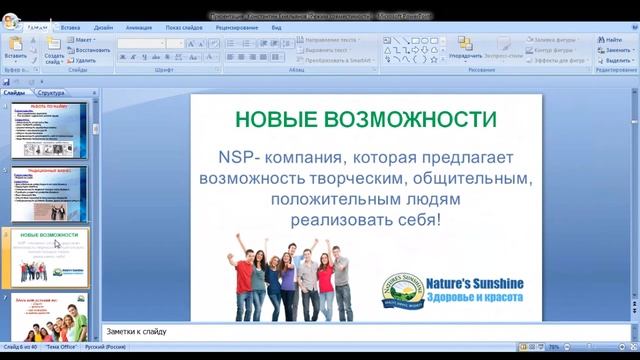This screenshot has height=360, width=640.
Task: Click the Cut scissors icon
Action: click(33, 40)
